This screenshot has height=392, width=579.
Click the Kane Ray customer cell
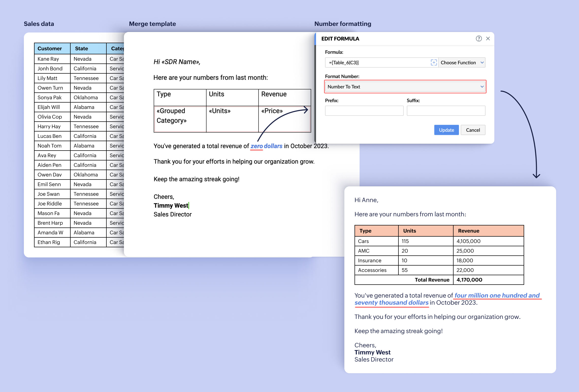pos(48,59)
